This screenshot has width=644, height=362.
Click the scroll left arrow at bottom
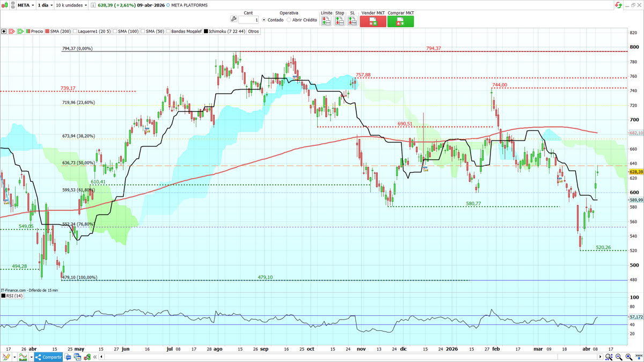coord(102,357)
